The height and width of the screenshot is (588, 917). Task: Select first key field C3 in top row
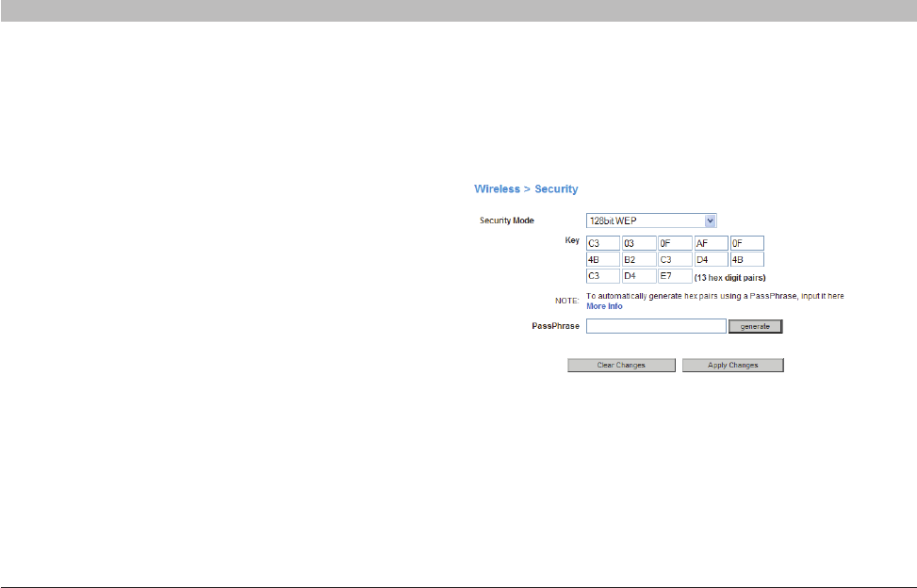pos(603,243)
